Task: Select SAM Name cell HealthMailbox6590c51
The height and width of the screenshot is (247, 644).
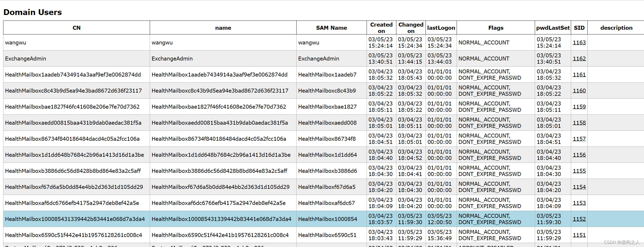Action: click(x=332, y=235)
